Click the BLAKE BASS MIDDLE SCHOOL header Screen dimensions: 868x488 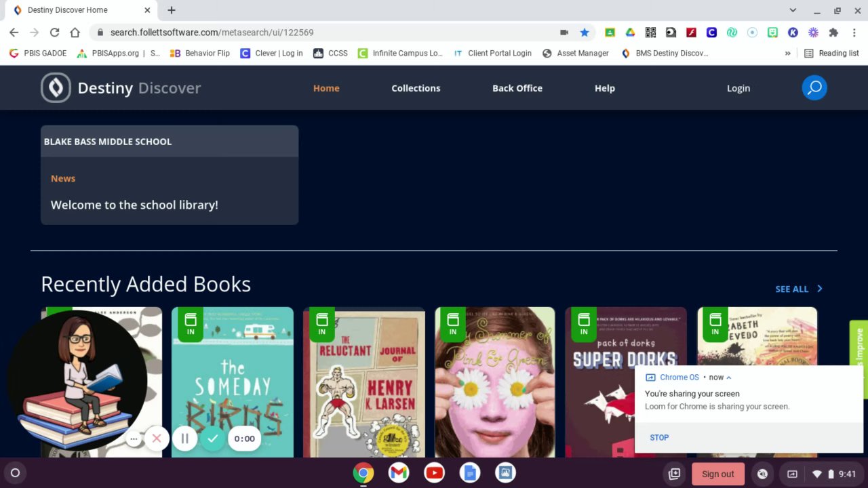coord(108,142)
